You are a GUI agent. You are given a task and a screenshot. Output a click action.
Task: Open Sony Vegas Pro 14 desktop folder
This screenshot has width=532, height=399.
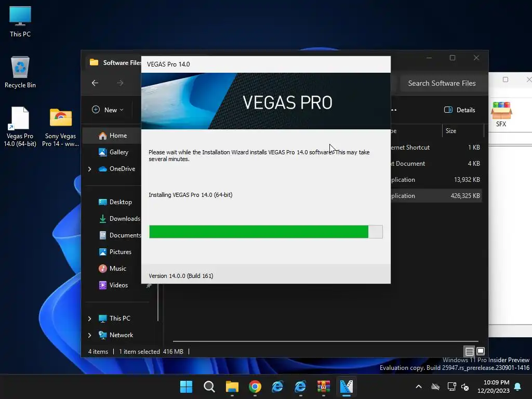[x=60, y=127]
